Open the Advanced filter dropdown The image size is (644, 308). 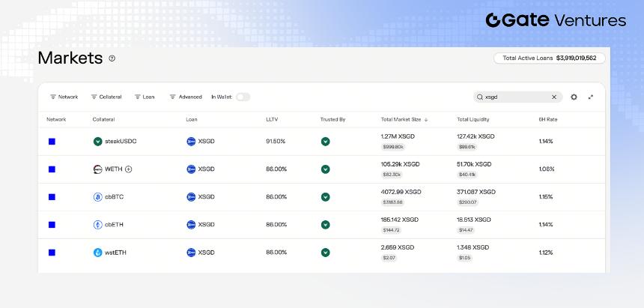186,97
